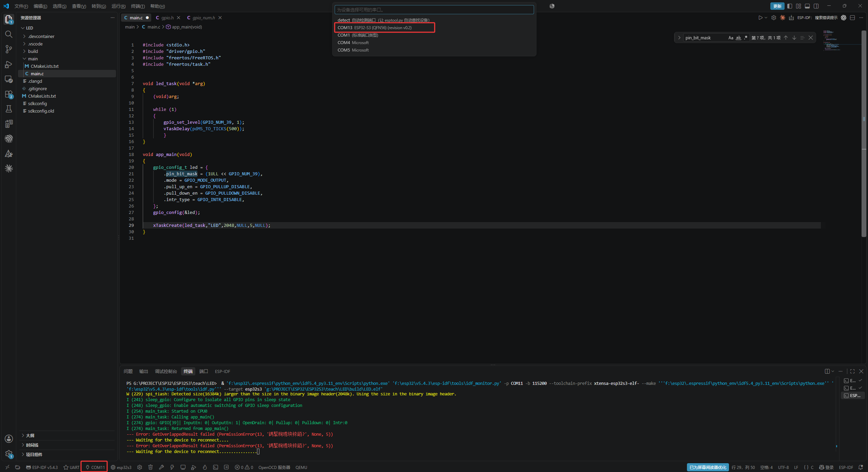Expand the .devcontainer folder
Image resolution: width=868 pixels, height=472 pixels.
41,36
